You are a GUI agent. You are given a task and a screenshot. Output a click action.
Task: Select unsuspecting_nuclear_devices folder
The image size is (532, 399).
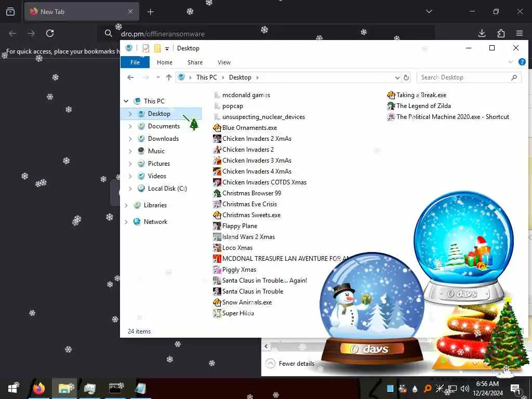[x=259, y=117]
